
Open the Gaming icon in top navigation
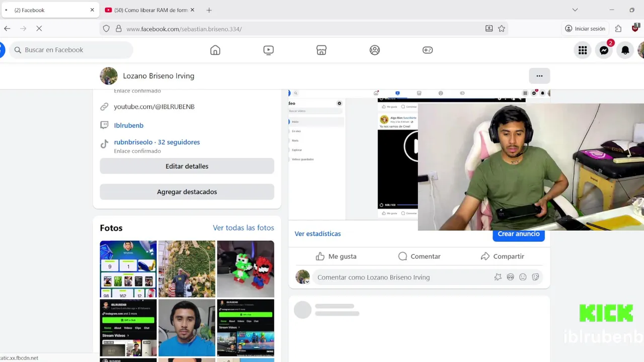[428, 50]
